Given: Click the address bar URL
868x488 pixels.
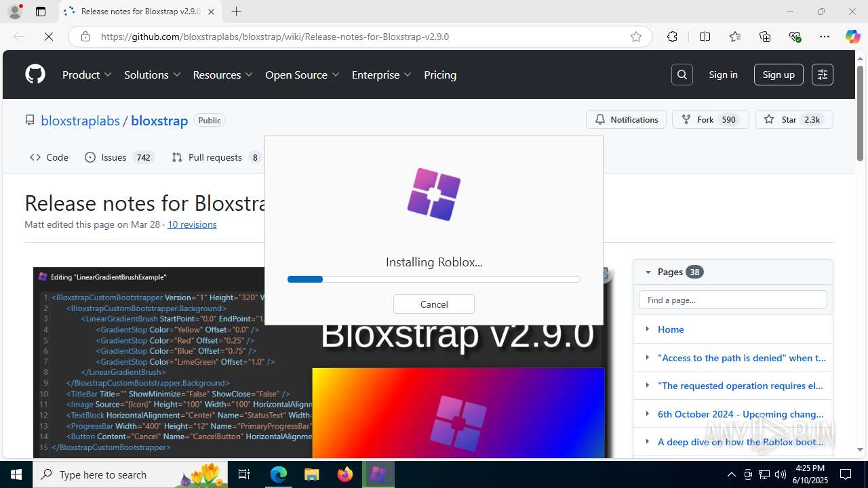Looking at the screenshot, I should (x=275, y=37).
